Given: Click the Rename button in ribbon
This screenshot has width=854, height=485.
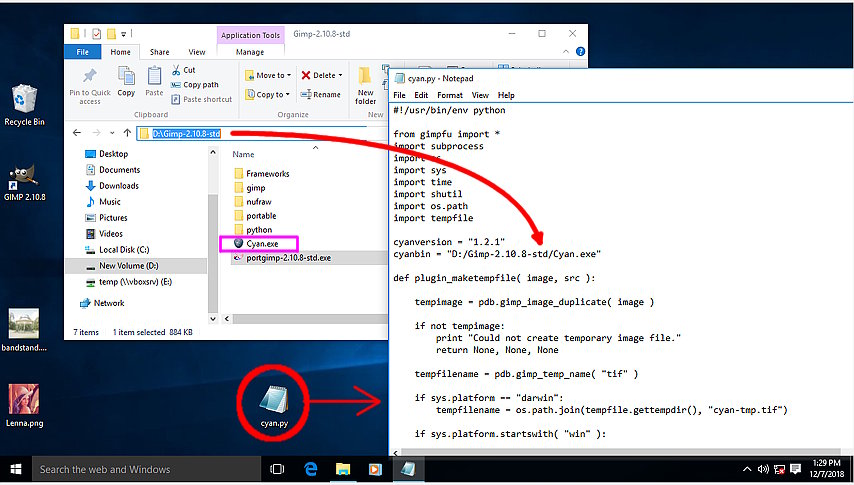Looking at the screenshot, I should tap(320, 95).
